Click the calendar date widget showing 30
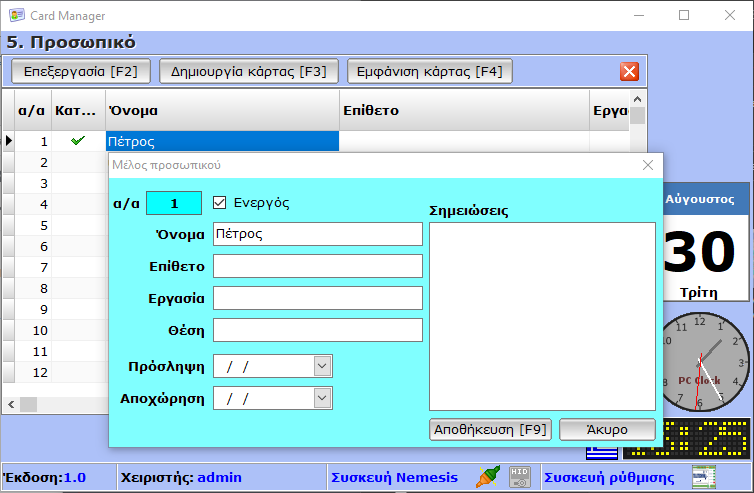The image size is (754, 493). [x=705, y=241]
